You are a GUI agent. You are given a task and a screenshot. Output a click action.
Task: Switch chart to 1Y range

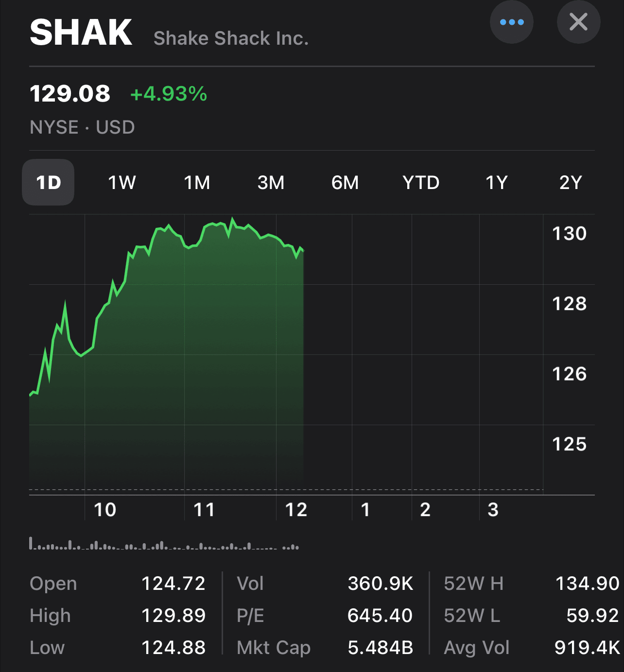point(497,183)
